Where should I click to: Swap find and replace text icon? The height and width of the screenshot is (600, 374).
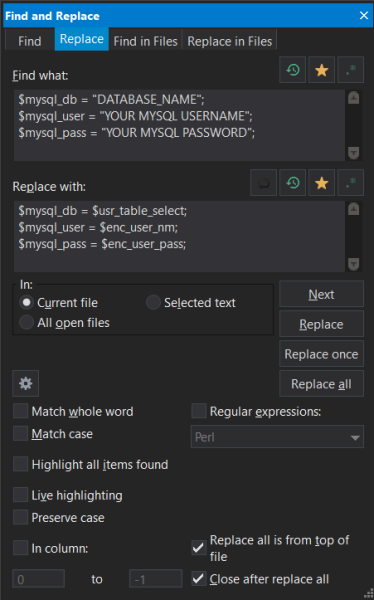[x=263, y=183]
